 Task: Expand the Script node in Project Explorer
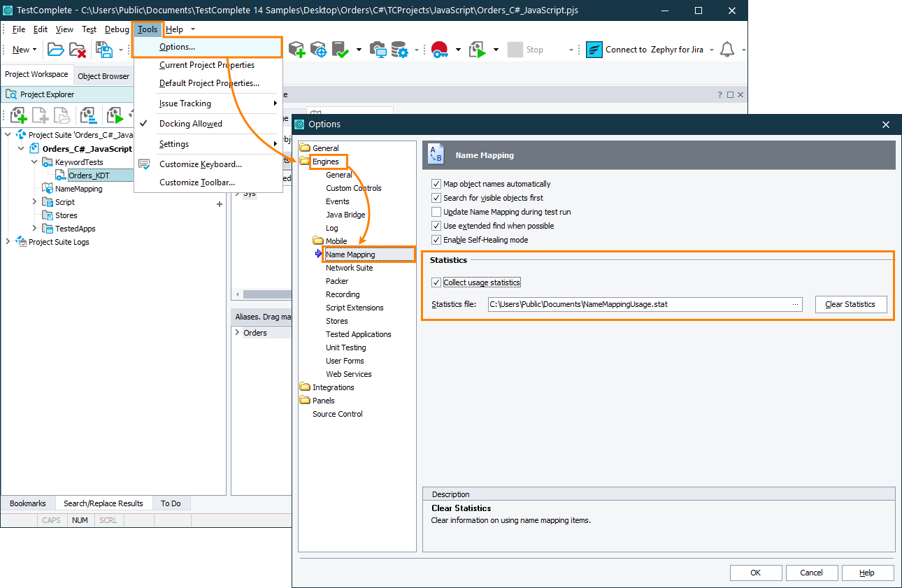(34, 201)
